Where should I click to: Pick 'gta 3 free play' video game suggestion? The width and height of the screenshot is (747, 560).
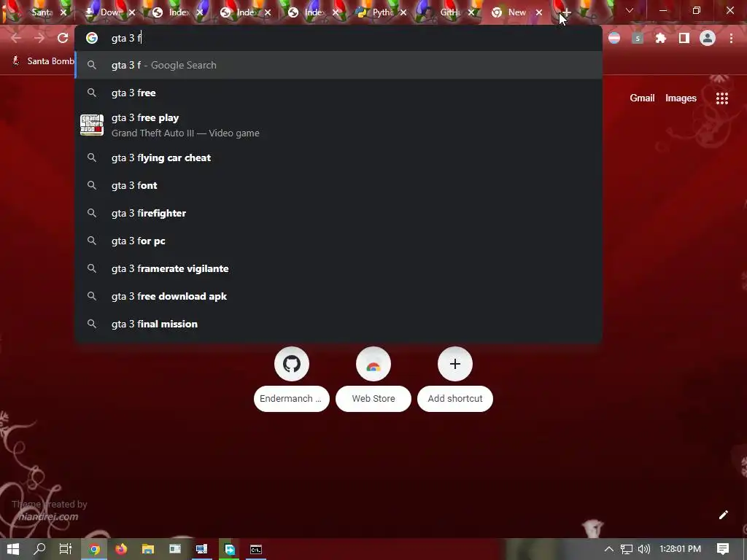[338, 125]
